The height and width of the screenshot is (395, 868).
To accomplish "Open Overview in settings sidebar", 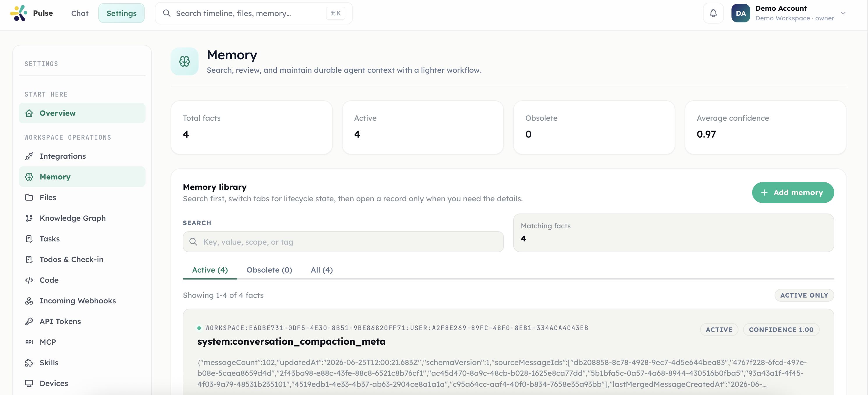I will coord(82,113).
